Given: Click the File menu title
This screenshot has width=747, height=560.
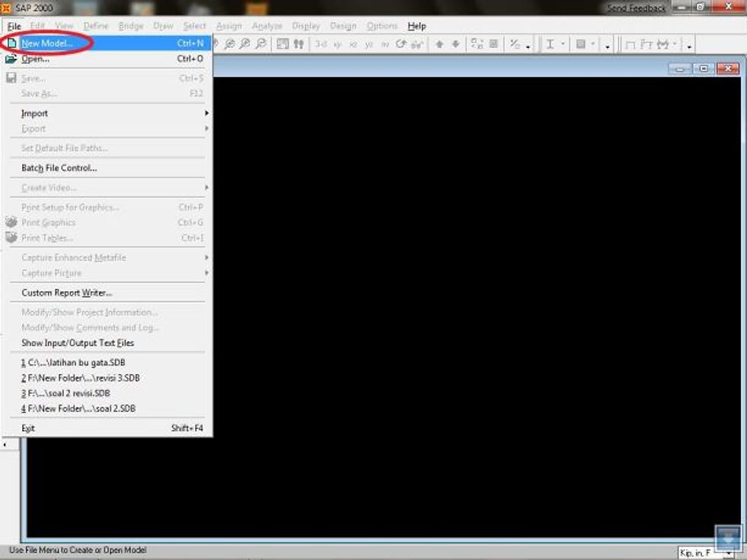Looking at the screenshot, I should click(x=14, y=26).
